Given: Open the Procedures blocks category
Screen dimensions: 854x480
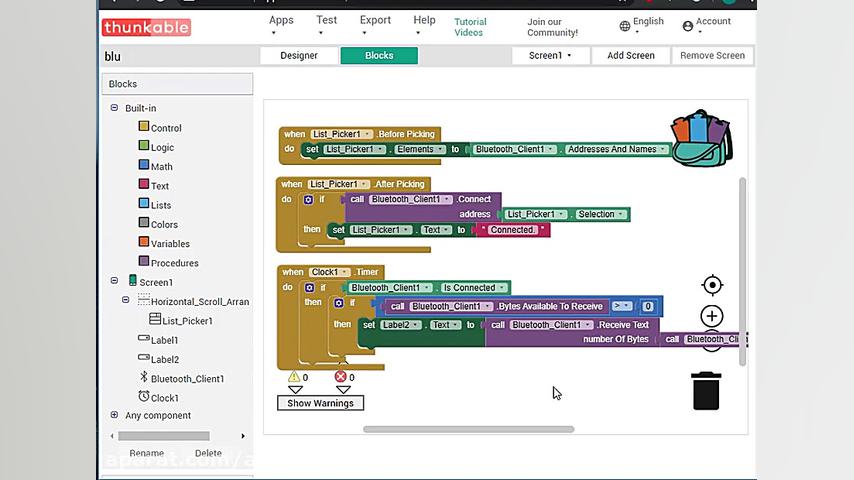Looking at the screenshot, I should pyautogui.click(x=169, y=262).
